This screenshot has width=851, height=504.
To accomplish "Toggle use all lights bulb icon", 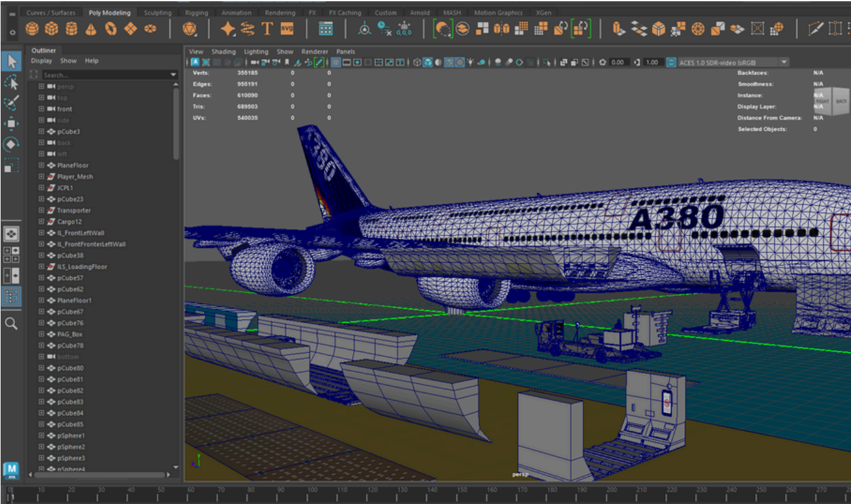I will point(470,62).
